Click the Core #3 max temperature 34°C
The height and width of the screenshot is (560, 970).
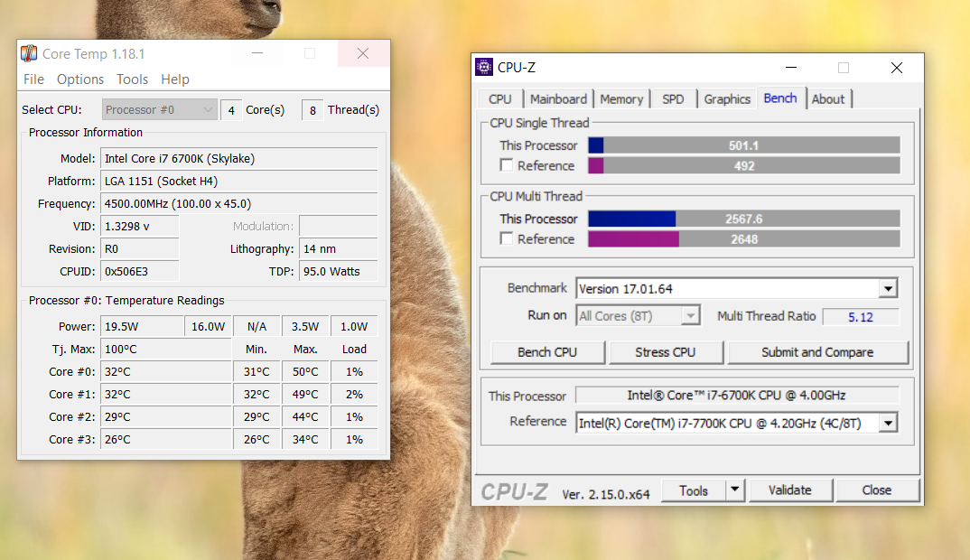[x=305, y=439]
